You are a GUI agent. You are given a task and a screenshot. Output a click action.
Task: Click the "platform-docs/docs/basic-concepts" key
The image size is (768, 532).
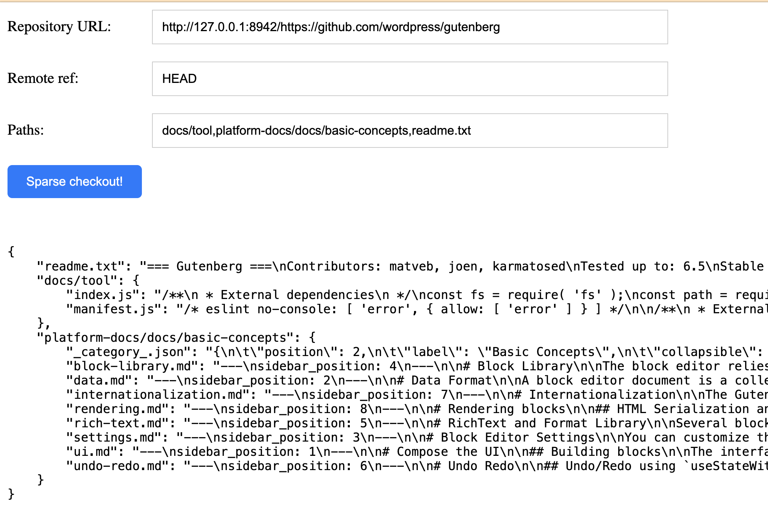tap(165, 338)
